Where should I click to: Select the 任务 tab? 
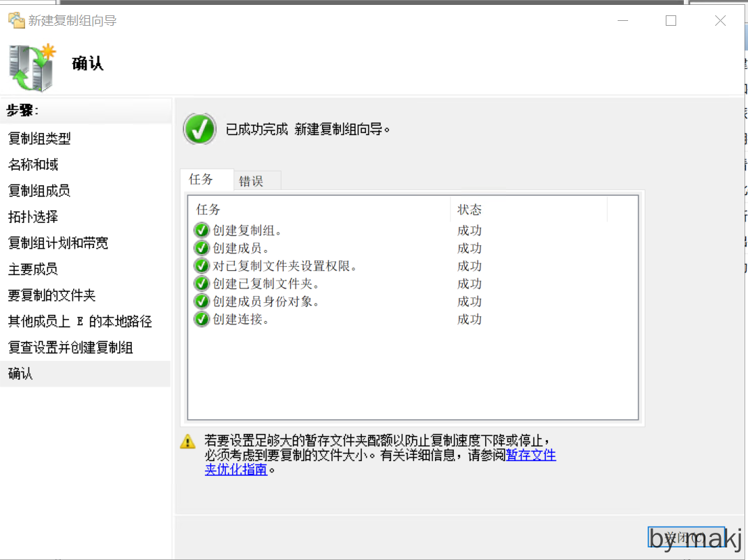(201, 180)
